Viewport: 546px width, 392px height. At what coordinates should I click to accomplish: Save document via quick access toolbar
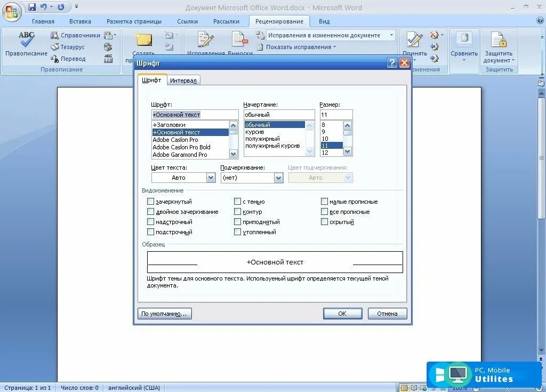pyautogui.click(x=32, y=6)
